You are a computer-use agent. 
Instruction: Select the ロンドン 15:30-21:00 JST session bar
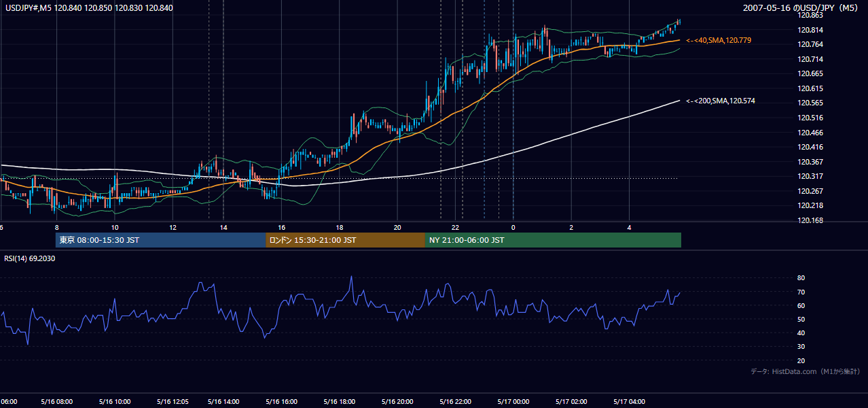click(x=346, y=240)
